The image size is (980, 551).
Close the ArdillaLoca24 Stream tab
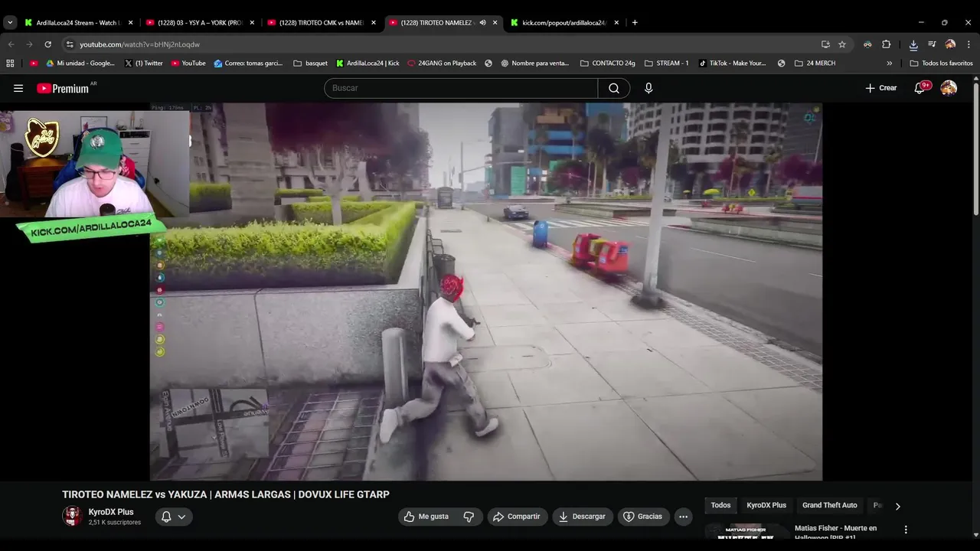coord(130,22)
